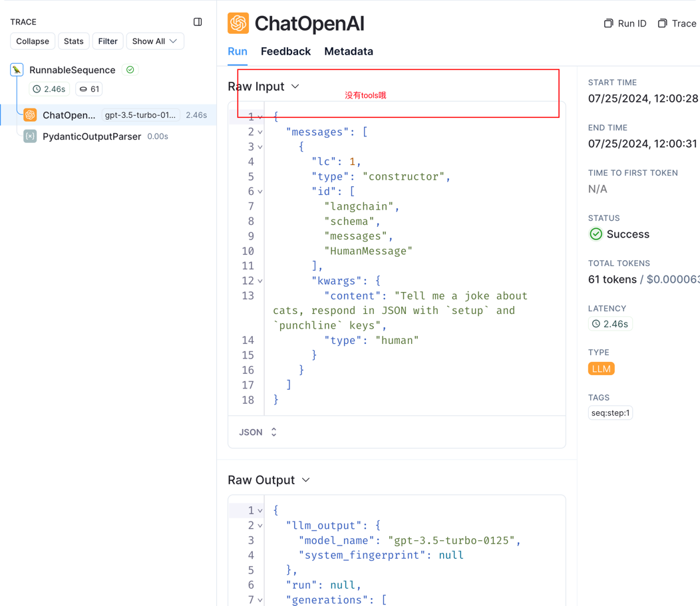Click the Stats button
The height and width of the screenshot is (606, 700).
point(74,41)
